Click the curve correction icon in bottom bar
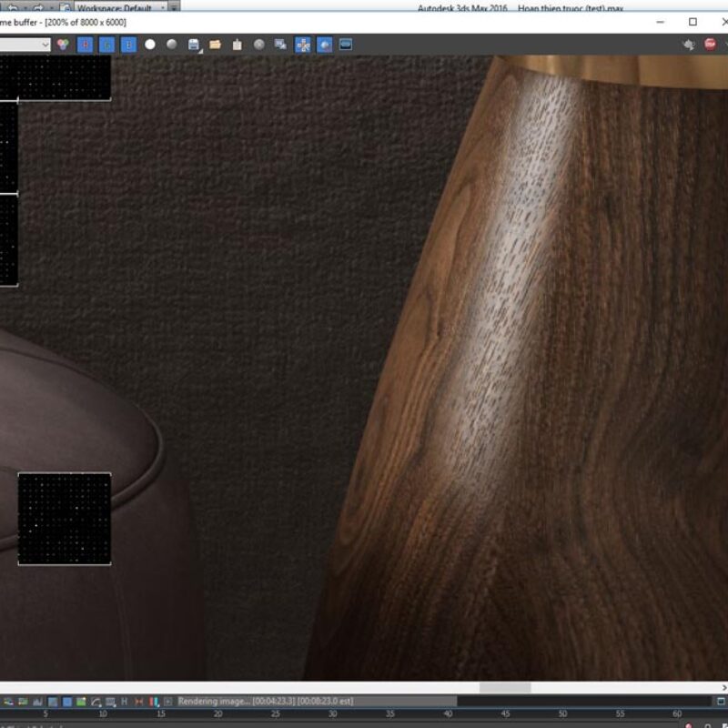Image resolution: width=728 pixels, height=728 pixels. [x=96, y=702]
